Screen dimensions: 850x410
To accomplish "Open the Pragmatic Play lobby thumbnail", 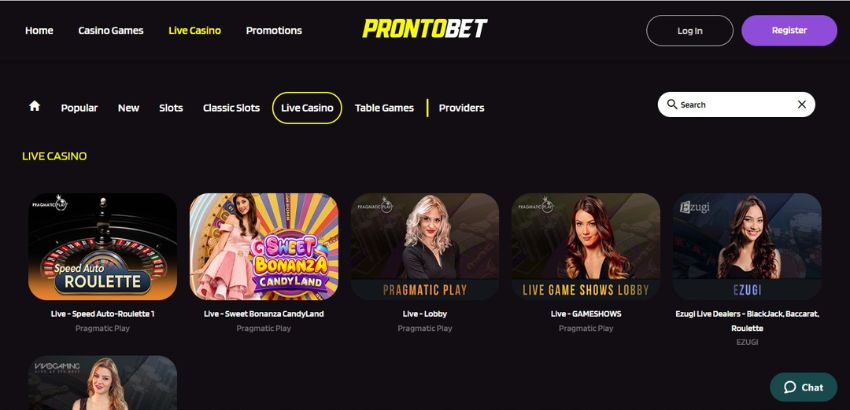I will click(424, 247).
